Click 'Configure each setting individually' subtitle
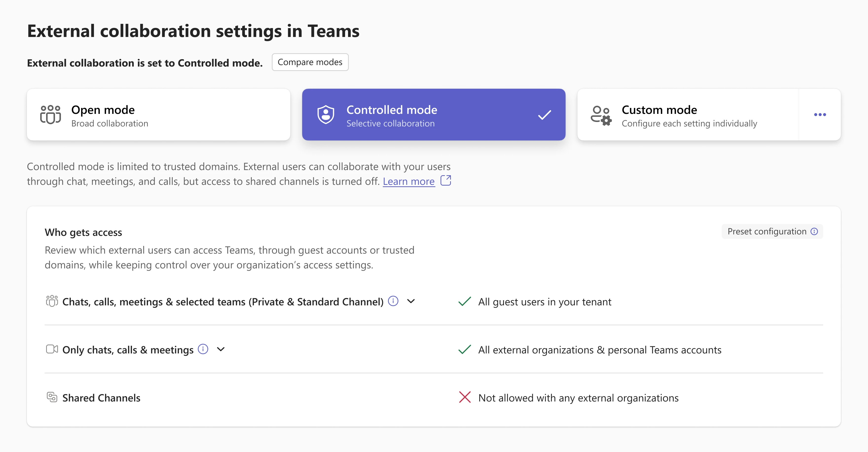868x452 pixels. point(689,123)
